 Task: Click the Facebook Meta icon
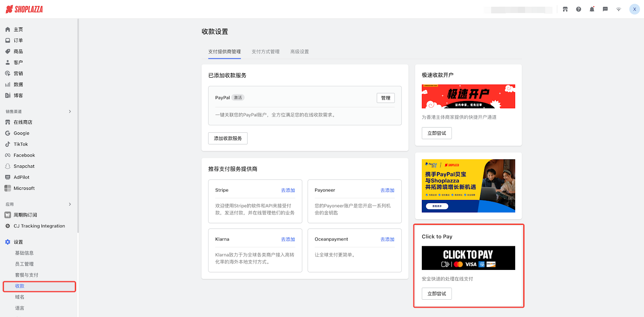[x=8, y=155]
